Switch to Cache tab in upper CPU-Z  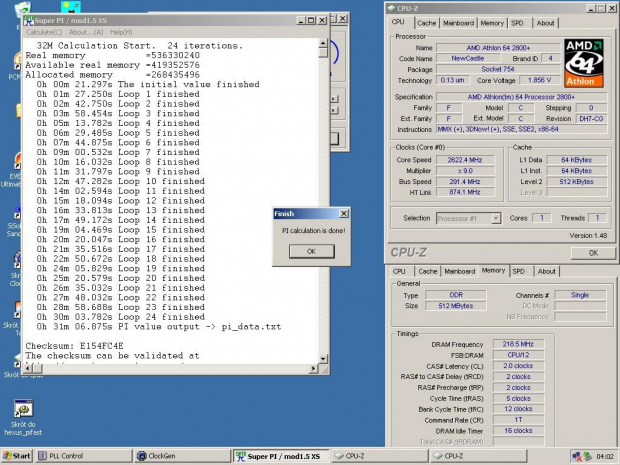tap(426, 23)
